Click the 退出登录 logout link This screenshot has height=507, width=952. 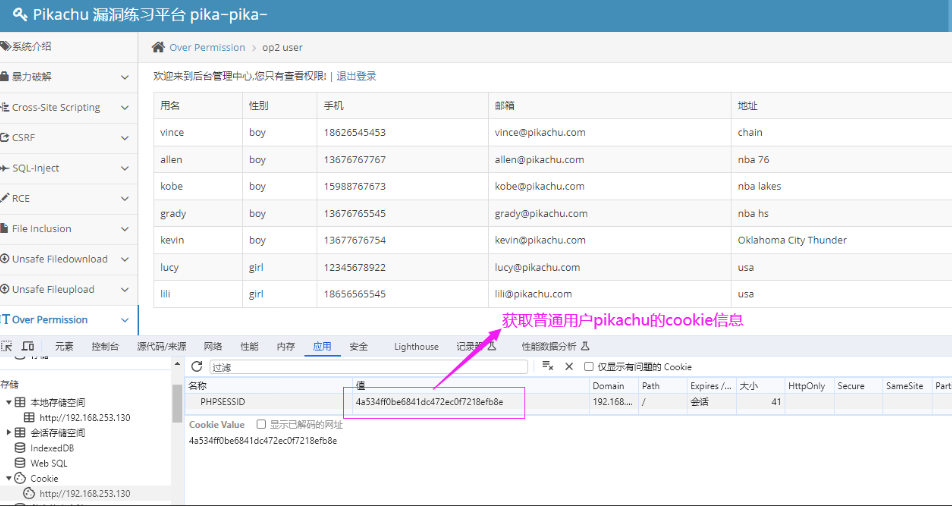356,76
